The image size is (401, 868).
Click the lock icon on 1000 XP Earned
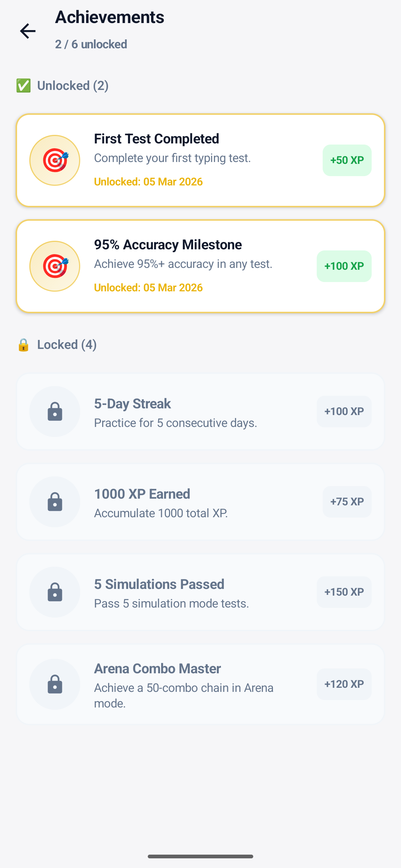[55, 502]
